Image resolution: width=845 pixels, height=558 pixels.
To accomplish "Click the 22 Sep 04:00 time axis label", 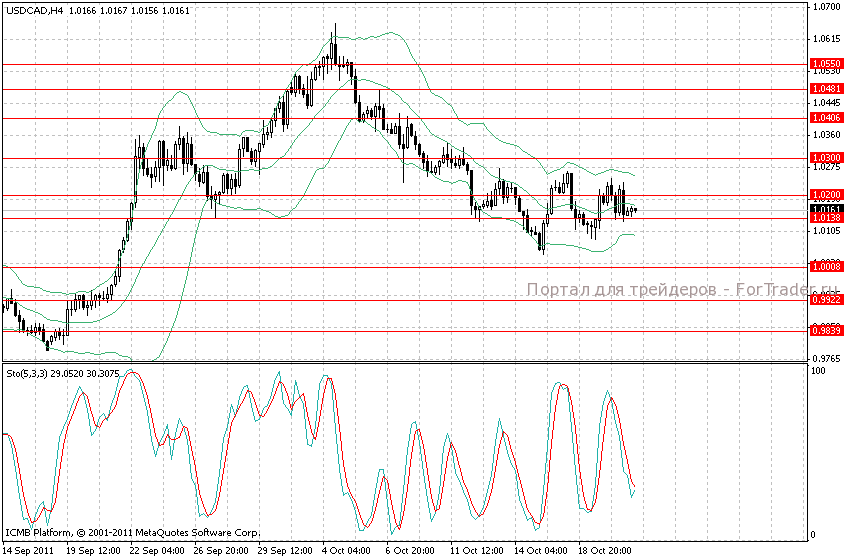I will [x=157, y=550].
